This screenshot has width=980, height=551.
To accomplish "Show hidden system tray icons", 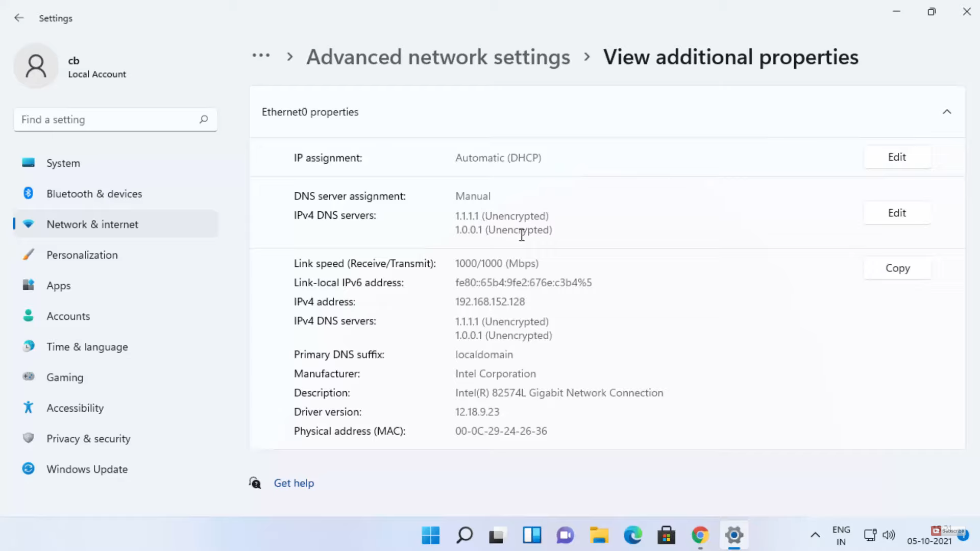I will 815,535.
